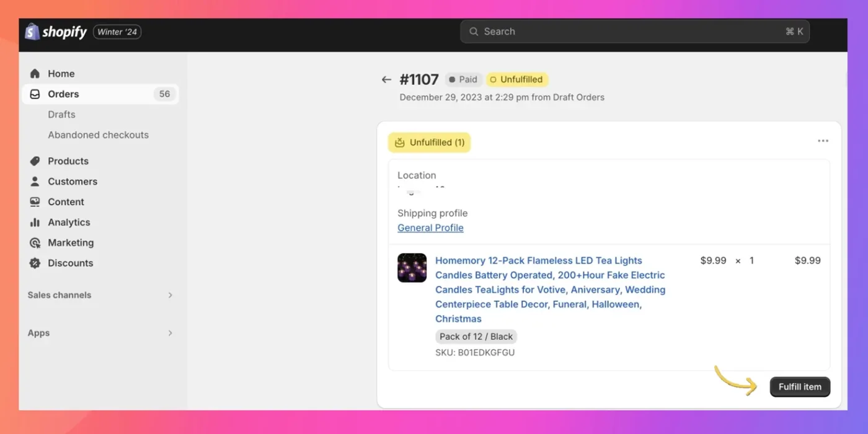This screenshot has width=868, height=434.
Task: Open the General Profile link
Action: pos(430,228)
